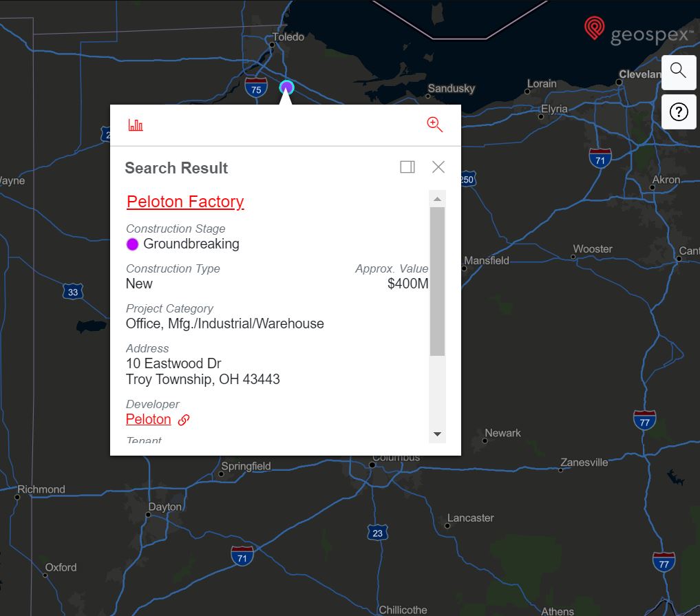Open the map search magnifier button
The image size is (700, 616).
pyautogui.click(x=678, y=72)
